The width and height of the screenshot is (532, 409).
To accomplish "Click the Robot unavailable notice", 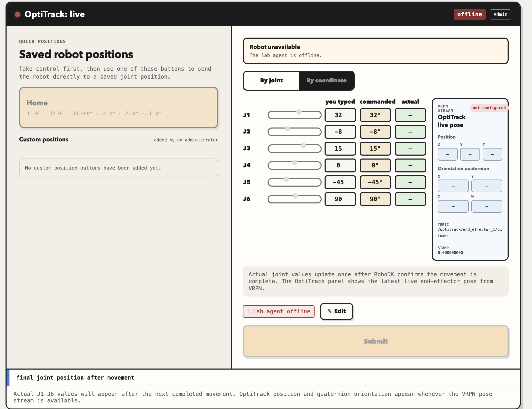I will (x=376, y=51).
